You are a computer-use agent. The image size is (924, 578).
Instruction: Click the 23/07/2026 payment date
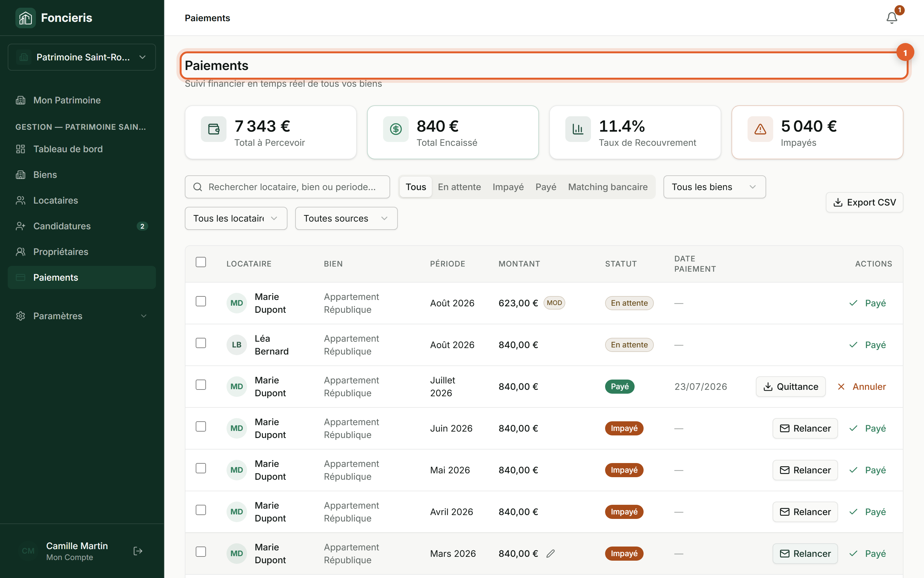coord(701,387)
